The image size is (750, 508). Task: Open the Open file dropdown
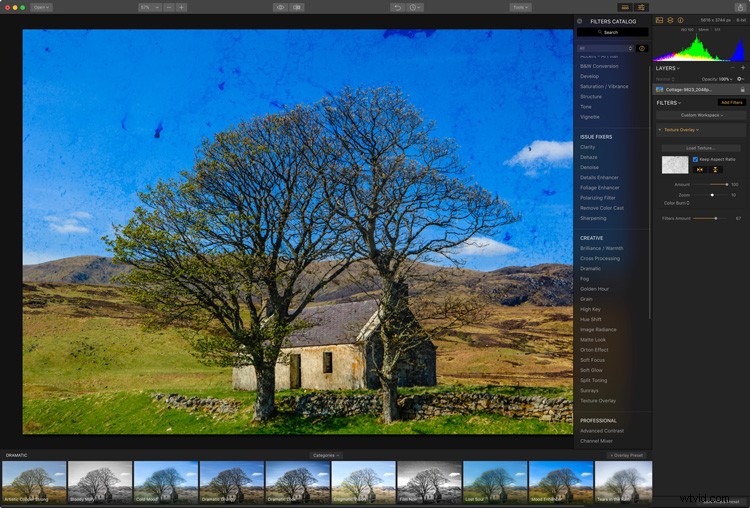41,7
